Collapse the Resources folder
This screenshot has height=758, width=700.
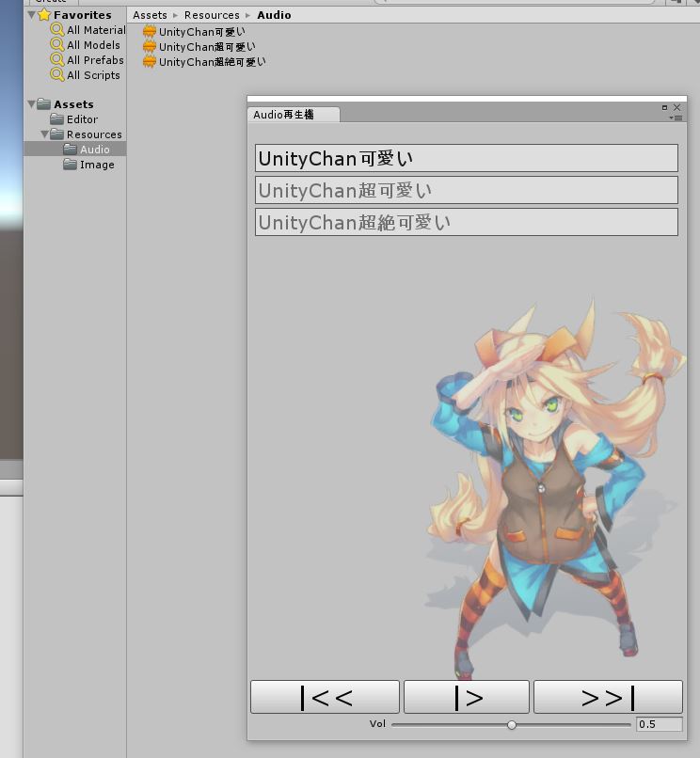(x=44, y=134)
